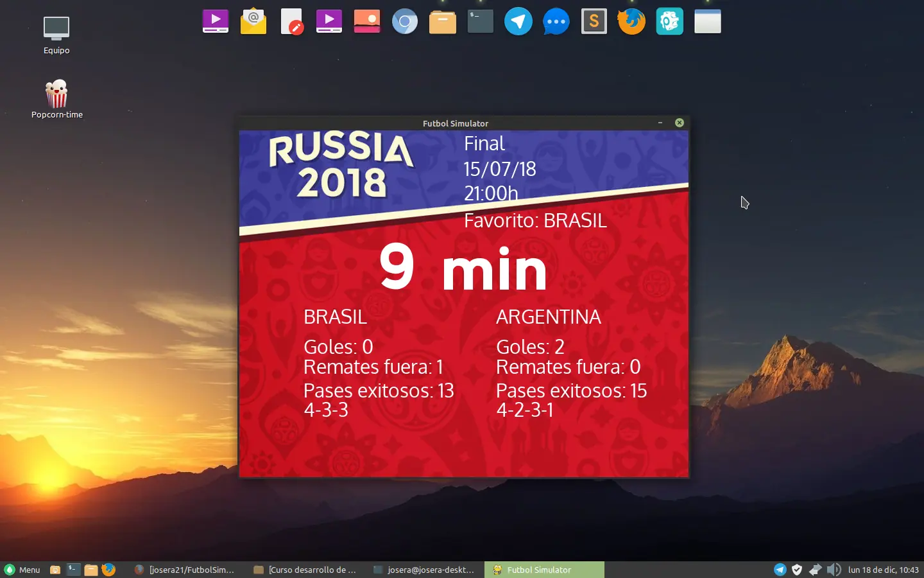The height and width of the screenshot is (578, 924).
Task: Click the Goles: 0 text for Brasil
Action: [338, 347]
